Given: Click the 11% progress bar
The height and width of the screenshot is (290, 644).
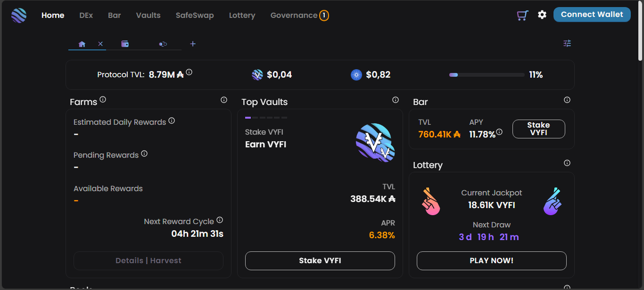Looking at the screenshot, I should point(487,75).
